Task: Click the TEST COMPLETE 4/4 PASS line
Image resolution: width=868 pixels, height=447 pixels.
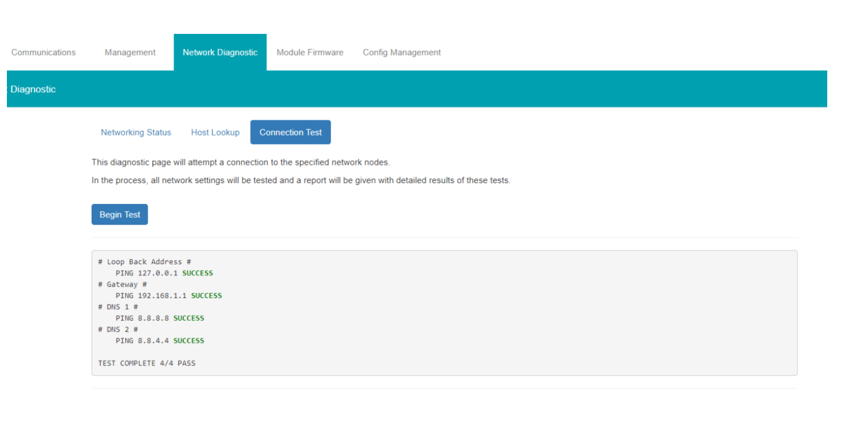Action: (147, 363)
